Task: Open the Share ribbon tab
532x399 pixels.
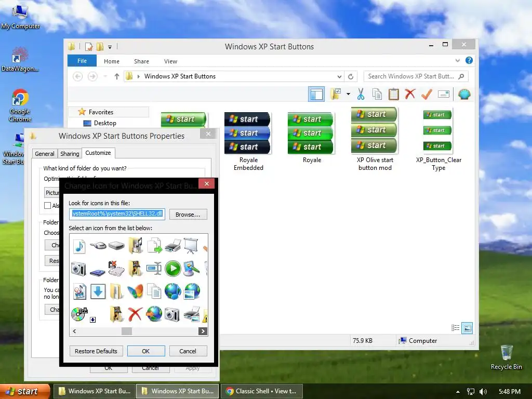Action: point(141,61)
